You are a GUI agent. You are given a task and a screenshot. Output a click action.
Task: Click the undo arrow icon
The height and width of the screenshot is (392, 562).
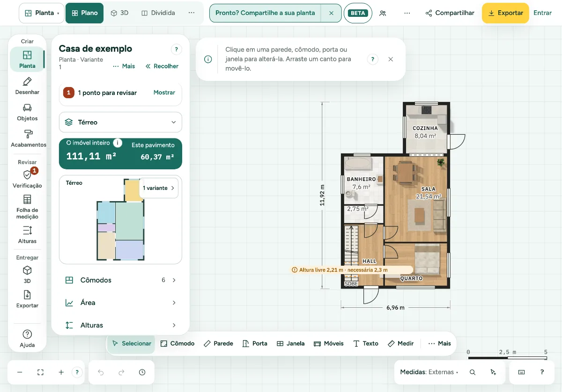101,372
